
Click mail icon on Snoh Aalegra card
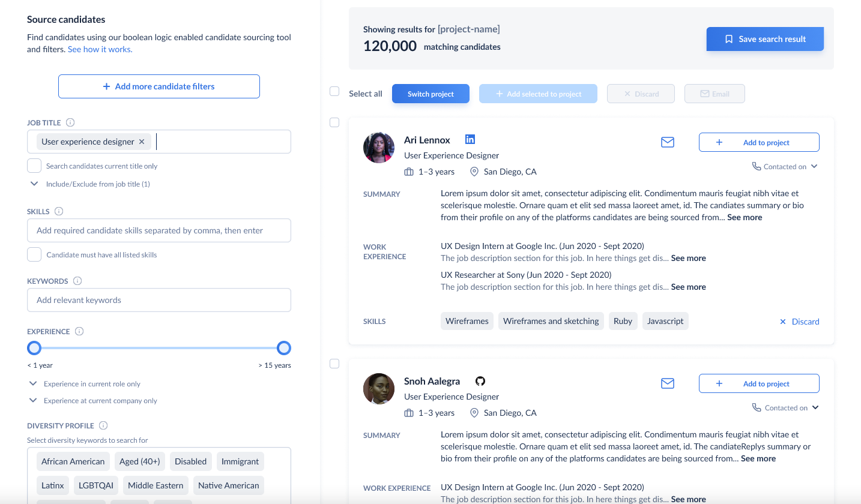point(668,383)
